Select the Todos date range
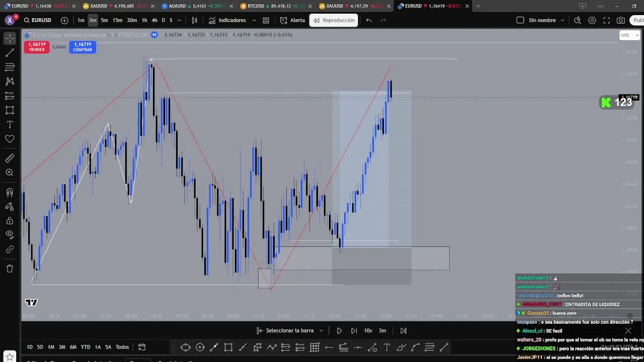 [122, 347]
